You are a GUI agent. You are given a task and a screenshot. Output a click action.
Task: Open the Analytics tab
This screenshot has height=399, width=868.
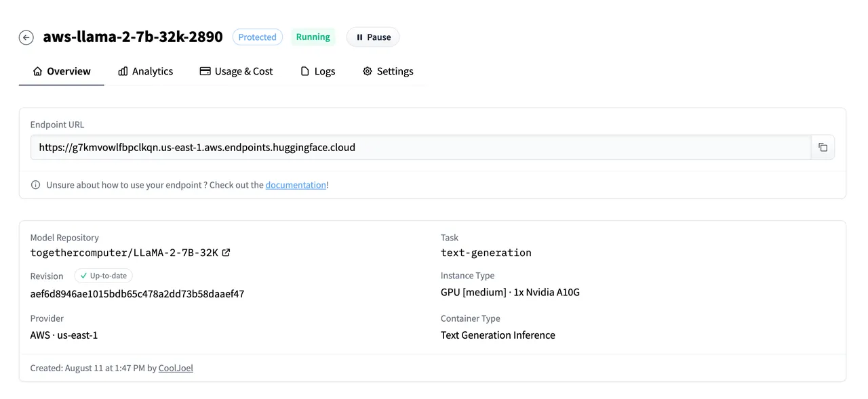tap(145, 71)
